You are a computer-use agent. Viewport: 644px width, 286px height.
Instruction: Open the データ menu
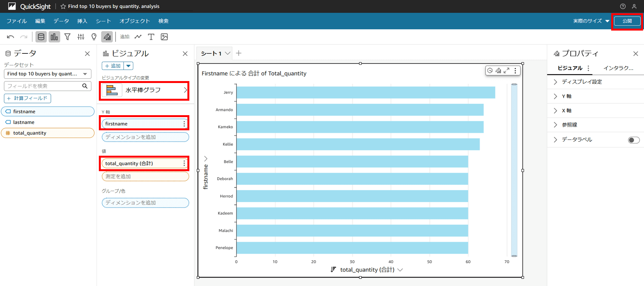61,21
